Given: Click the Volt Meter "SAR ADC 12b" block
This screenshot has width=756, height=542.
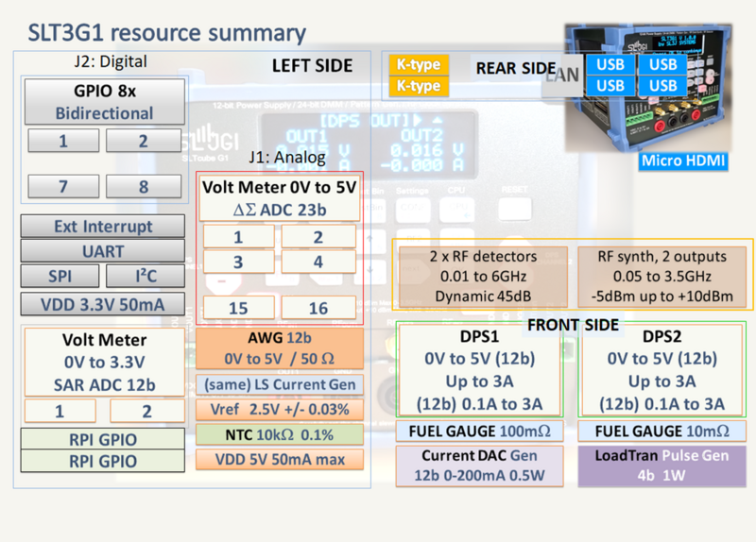Looking at the screenshot, I should pyautogui.click(x=105, y=363).
